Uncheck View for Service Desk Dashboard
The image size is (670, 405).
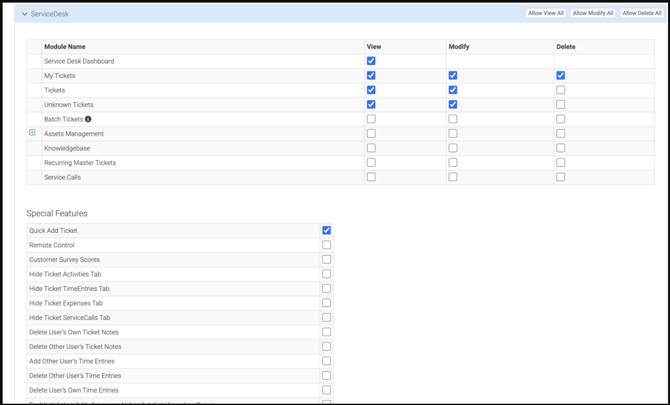pyautogui.click(x=371, y=61)
